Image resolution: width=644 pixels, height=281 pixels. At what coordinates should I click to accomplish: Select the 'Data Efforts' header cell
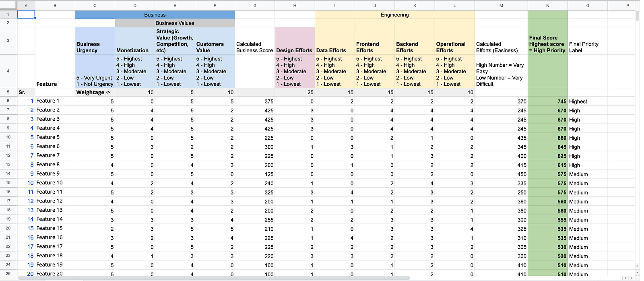tap(334, 41)
